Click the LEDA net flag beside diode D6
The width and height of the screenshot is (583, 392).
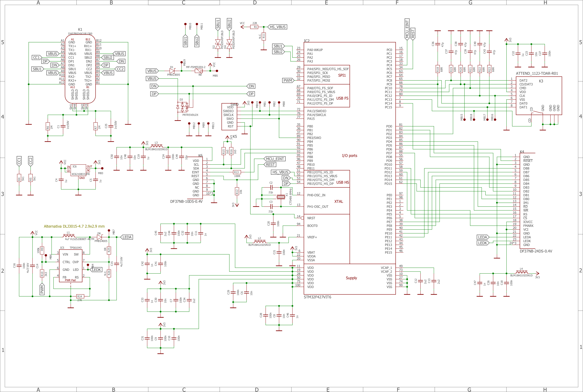click(x=127, y=237)
